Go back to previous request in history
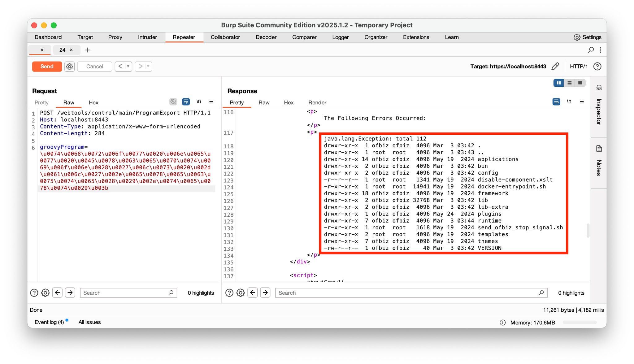634x364 pixels. tap(120, 66)
